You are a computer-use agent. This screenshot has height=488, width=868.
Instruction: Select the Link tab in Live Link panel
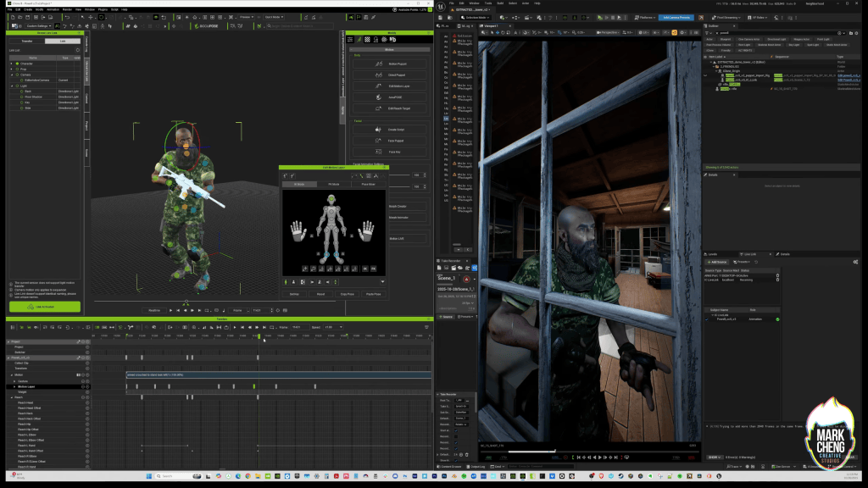(63, 41)
